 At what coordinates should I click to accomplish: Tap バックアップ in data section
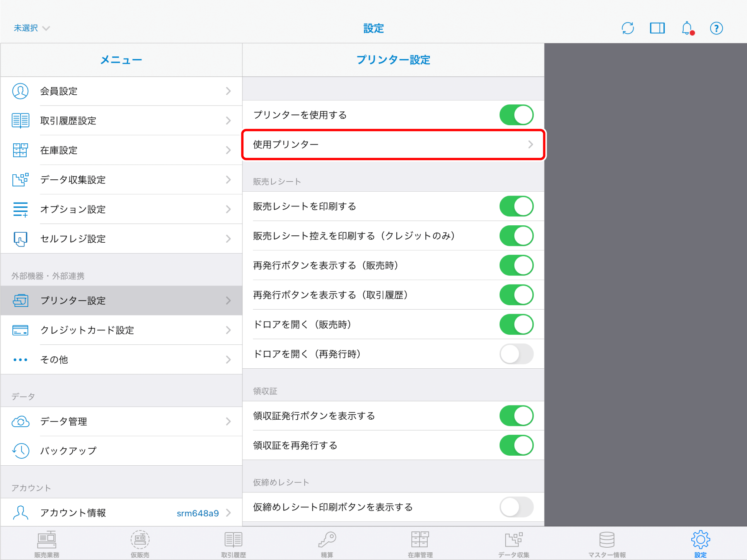point(121,451)
